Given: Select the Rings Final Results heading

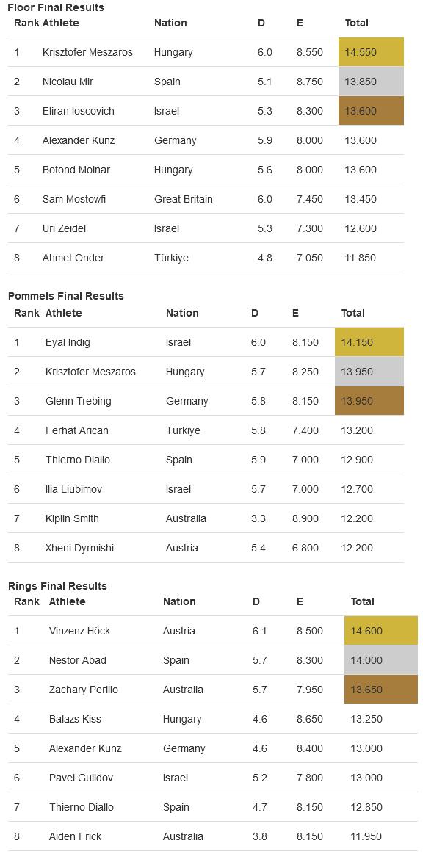Looking at the screenshot, I should click(x=57, y=586).
